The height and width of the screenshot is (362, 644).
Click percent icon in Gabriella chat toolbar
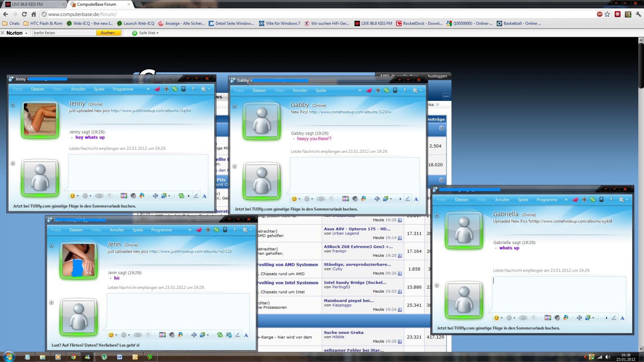[x=593, y=200]
